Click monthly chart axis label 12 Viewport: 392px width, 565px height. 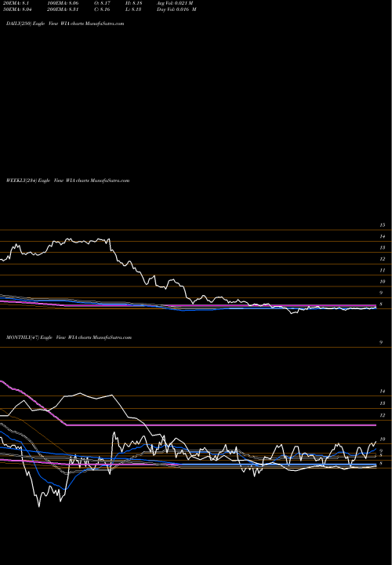(383, 415)
